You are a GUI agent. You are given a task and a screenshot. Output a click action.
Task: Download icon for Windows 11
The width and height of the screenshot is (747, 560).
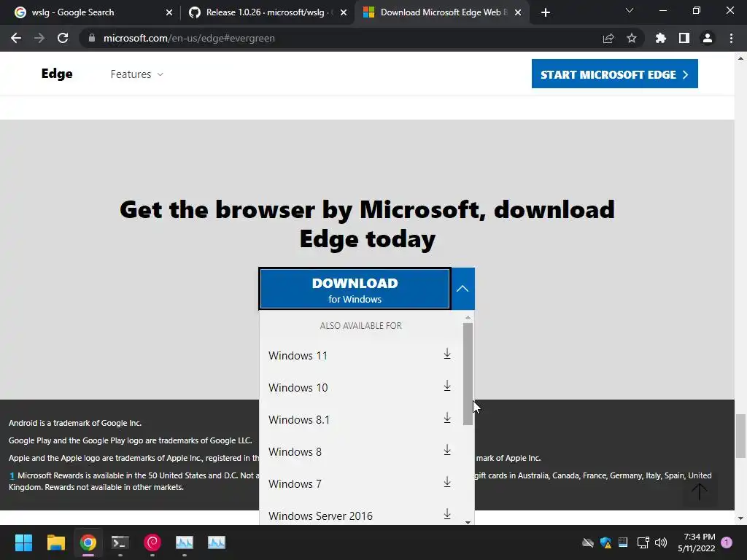(447, 354)
